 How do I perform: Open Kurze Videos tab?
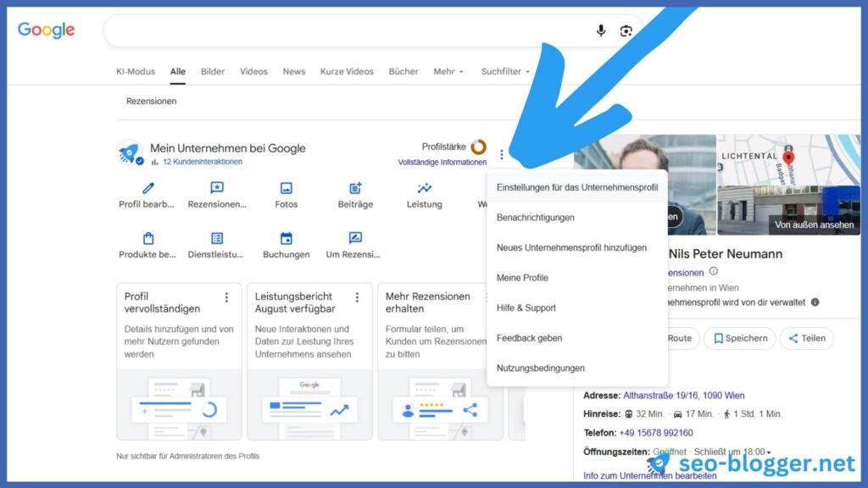pyautogui.click(x=347, y=71)
